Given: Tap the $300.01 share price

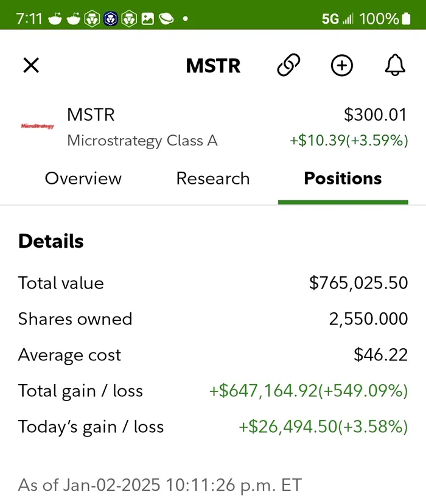Looking at the screenshot, I should (375, 115).
